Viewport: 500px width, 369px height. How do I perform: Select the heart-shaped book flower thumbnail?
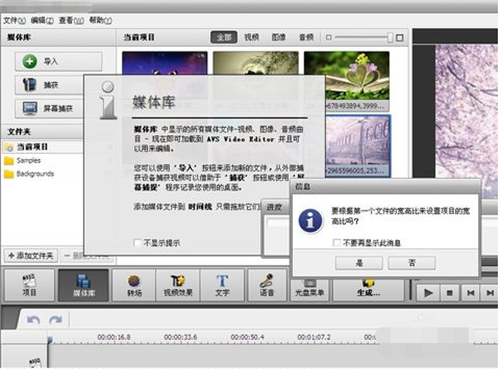[347, 76]
